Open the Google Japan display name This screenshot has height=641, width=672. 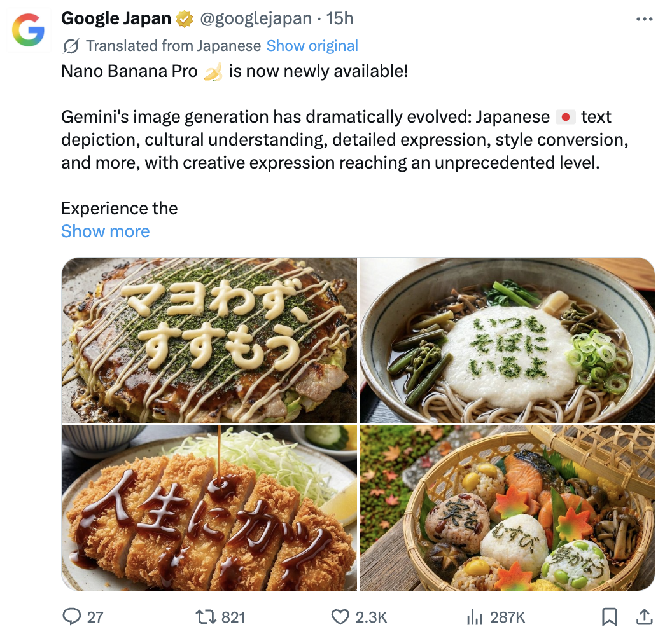click(116, 19)
